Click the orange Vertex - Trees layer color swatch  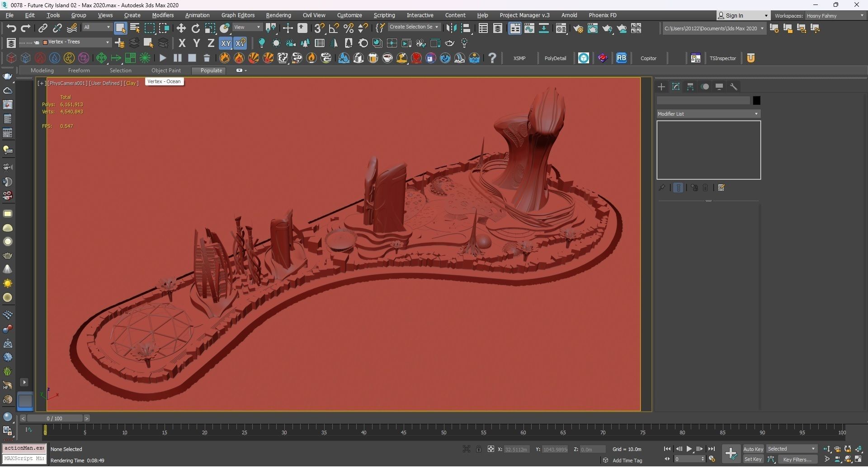(45, 42)
